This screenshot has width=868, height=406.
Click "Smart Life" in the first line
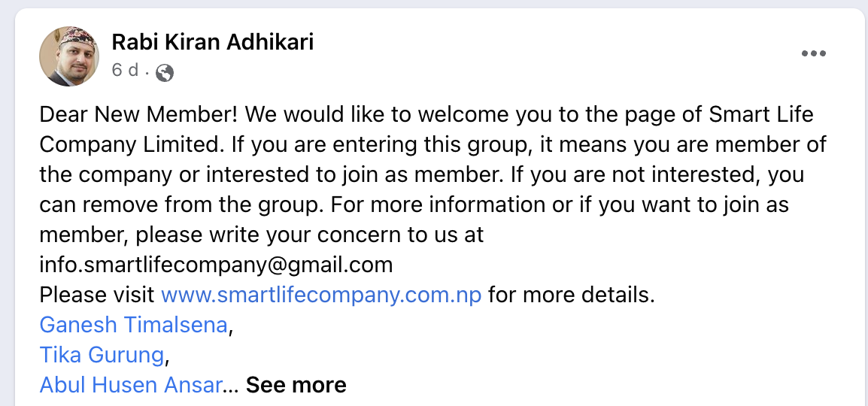761,116
